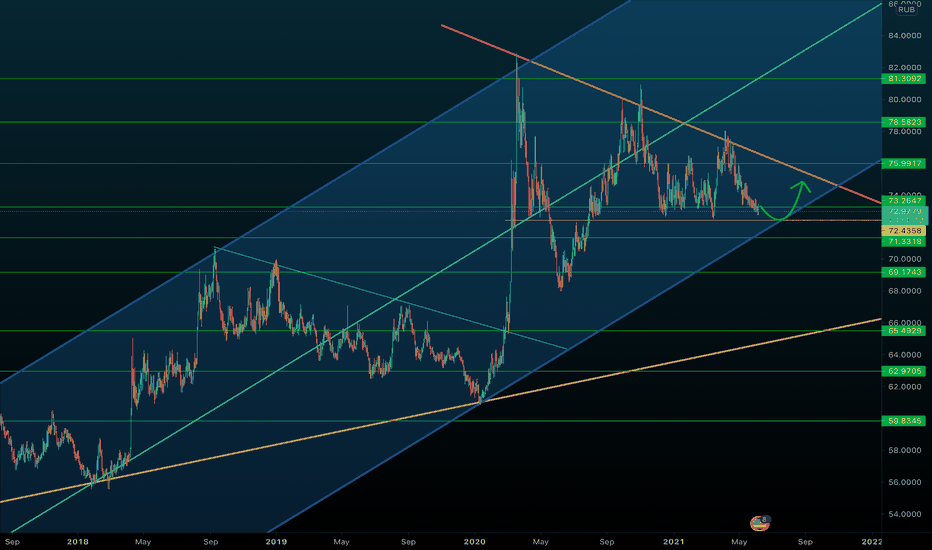The height and width of the screenshot is (550, 932).
Task: Open the economic events flag icon
Action: point(760,523)
